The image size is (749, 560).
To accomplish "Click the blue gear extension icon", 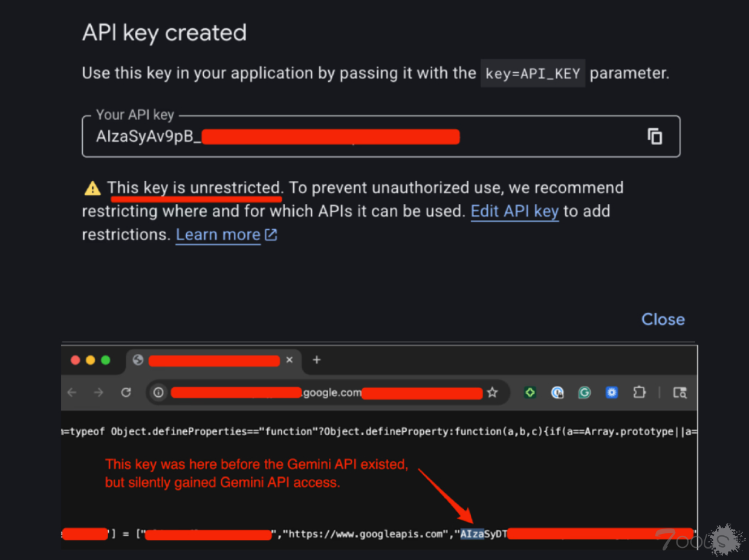I will pos(612,392).
